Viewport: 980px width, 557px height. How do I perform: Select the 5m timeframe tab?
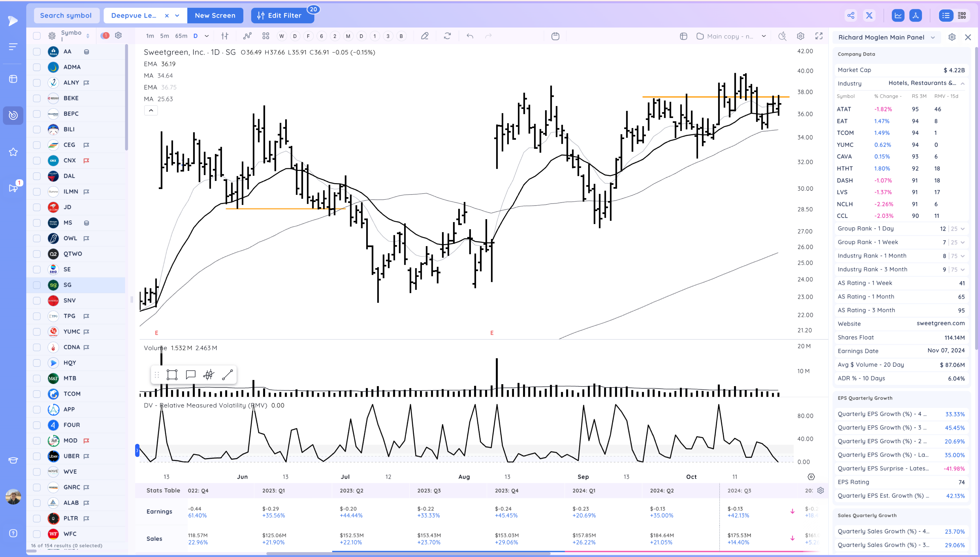(x=164, y=36)
